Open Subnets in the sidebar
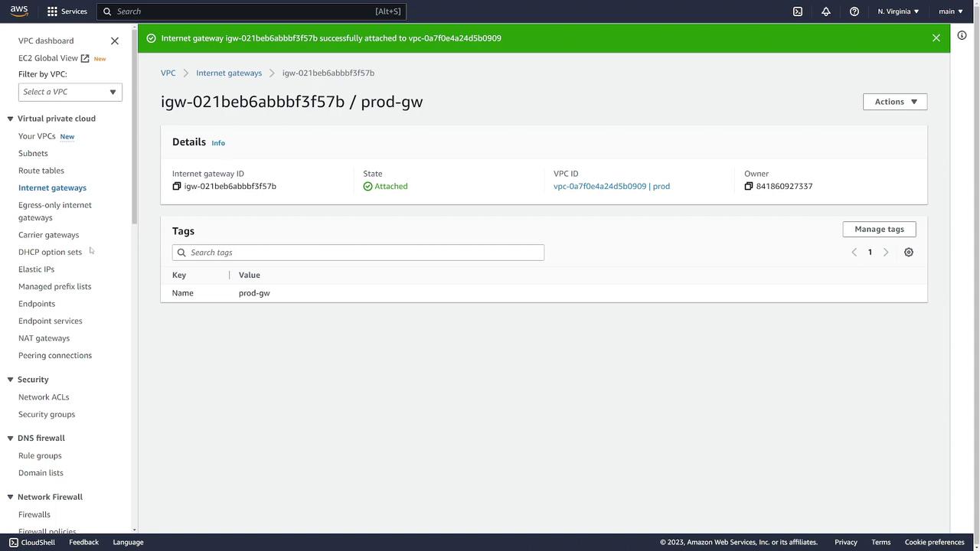This screenshot has height=551, width=980. point(33,153)
